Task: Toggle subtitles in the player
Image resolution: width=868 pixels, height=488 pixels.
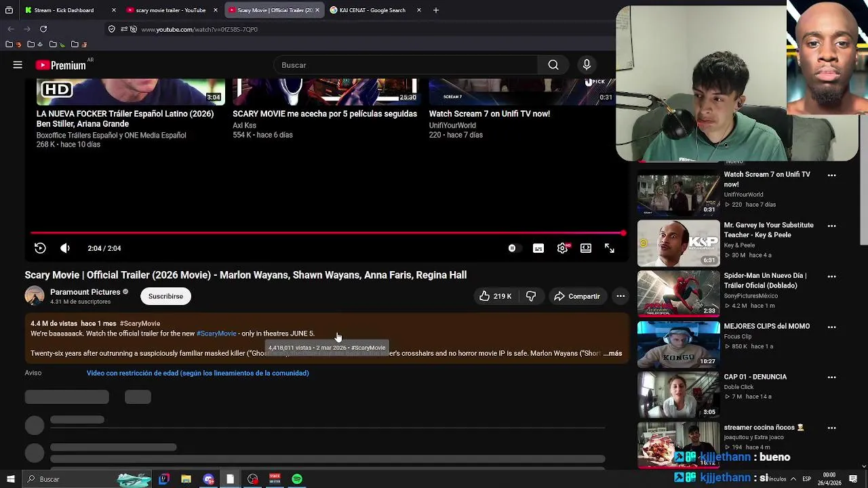Action: coord(538,248)
